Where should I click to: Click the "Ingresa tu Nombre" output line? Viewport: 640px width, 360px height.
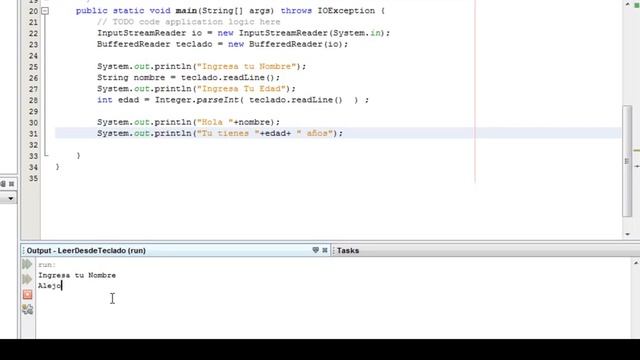[x=77, y=276]
